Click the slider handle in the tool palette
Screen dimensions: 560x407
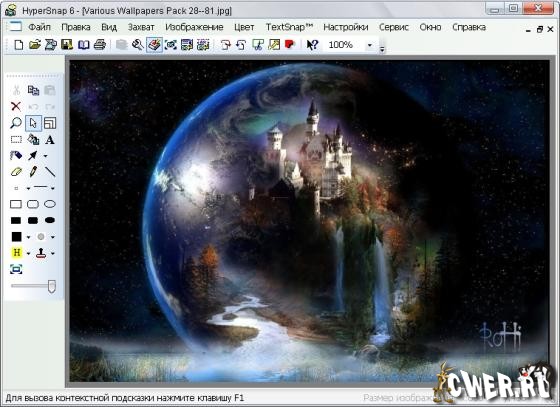(52, 286)
